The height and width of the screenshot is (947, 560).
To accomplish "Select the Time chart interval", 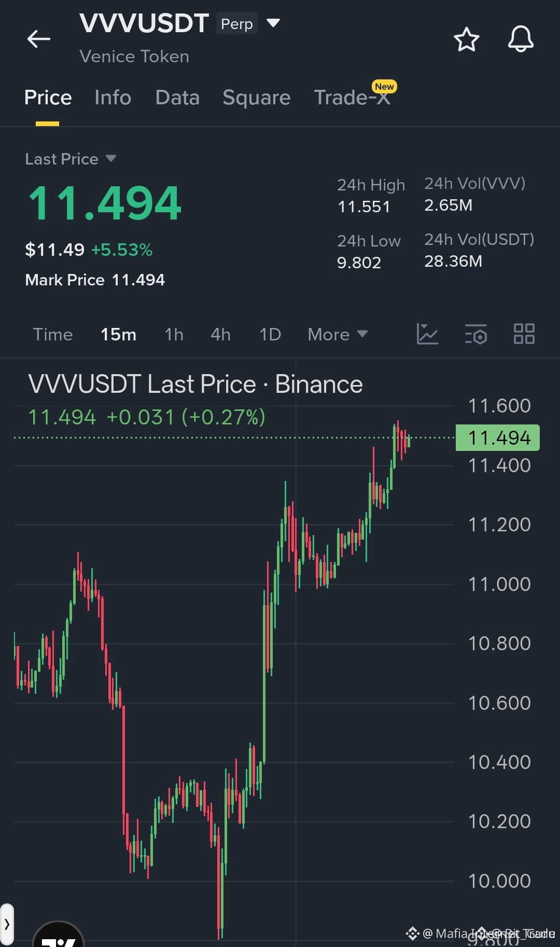I will pos(53,334).
